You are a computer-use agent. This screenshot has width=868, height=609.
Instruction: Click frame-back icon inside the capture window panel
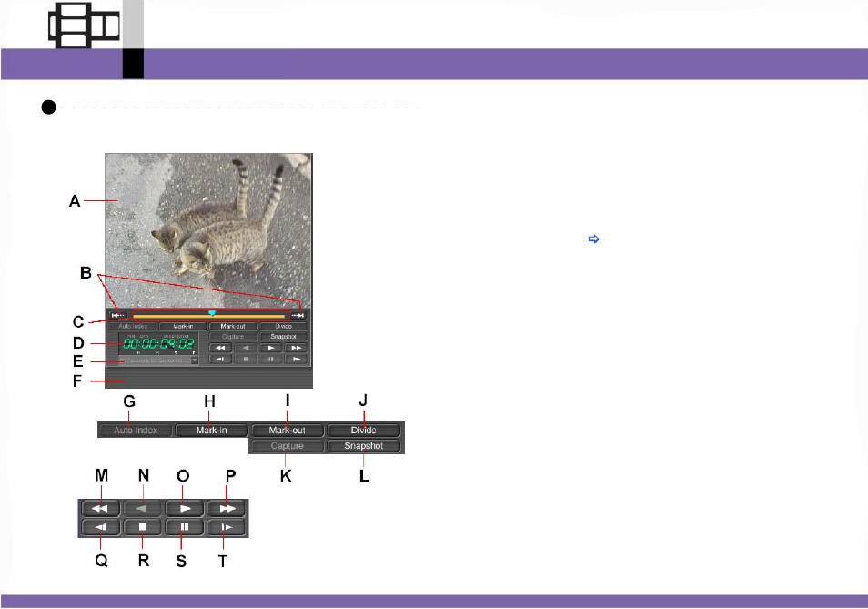click(220, 359)
